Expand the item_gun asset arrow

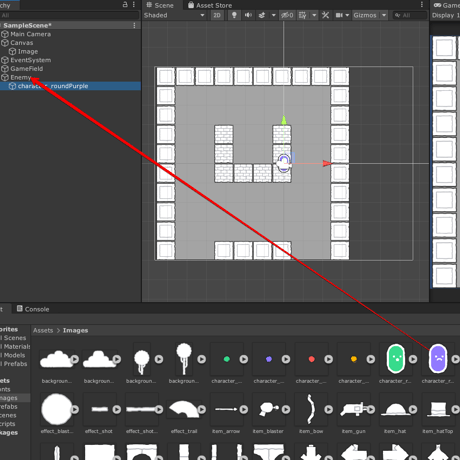coord(371,409)
